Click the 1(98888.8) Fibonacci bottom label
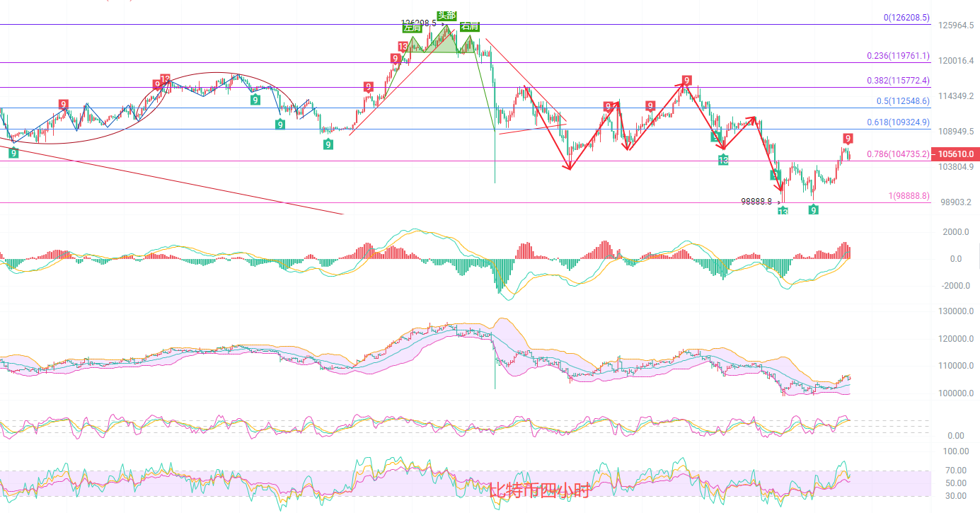980x513 pixels. (909, 196)
